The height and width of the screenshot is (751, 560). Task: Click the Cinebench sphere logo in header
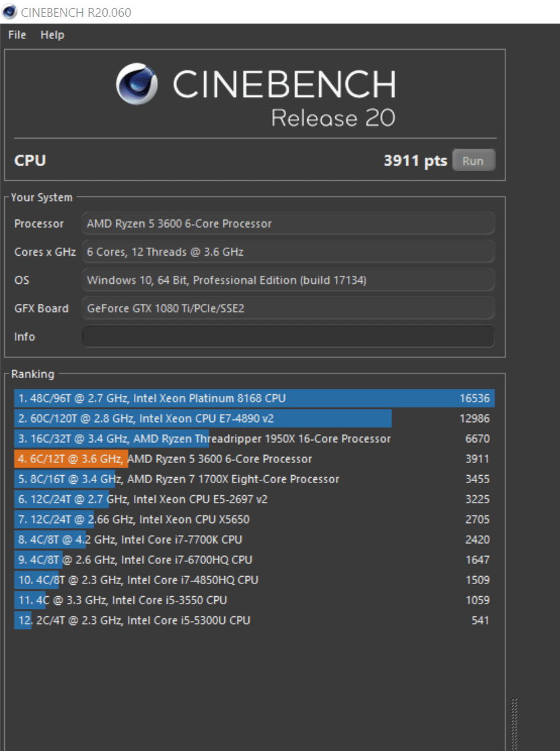coord(137,85)
